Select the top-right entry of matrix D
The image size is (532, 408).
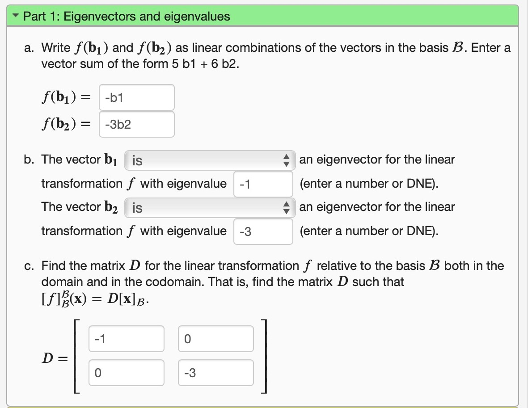pyautogui.click(x=216, y=339)
